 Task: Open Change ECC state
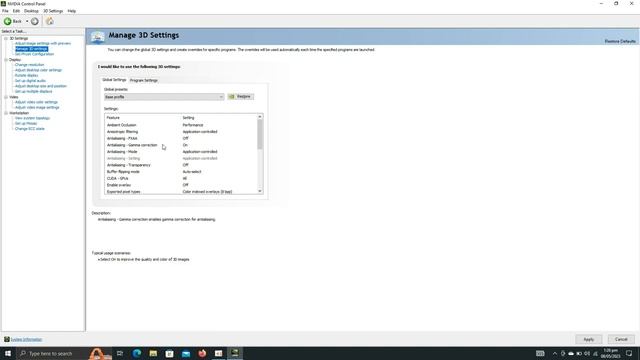[30, 129]
